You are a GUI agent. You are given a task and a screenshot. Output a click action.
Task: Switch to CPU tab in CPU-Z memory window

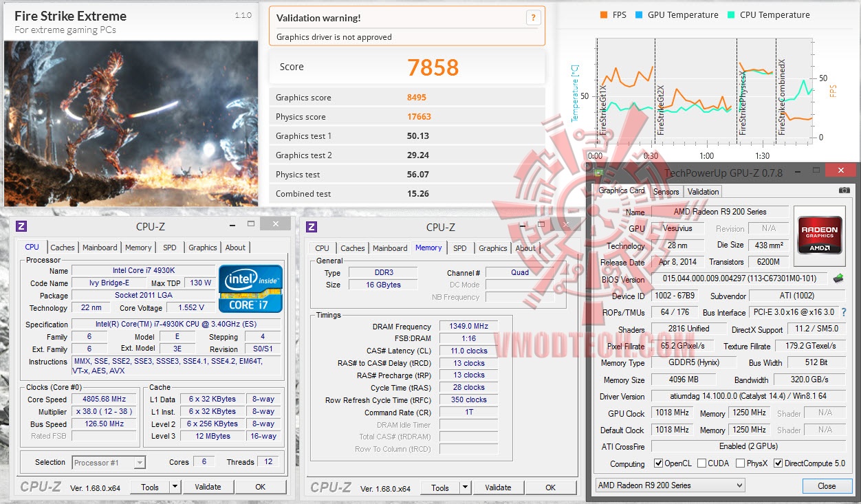[322, 248]
